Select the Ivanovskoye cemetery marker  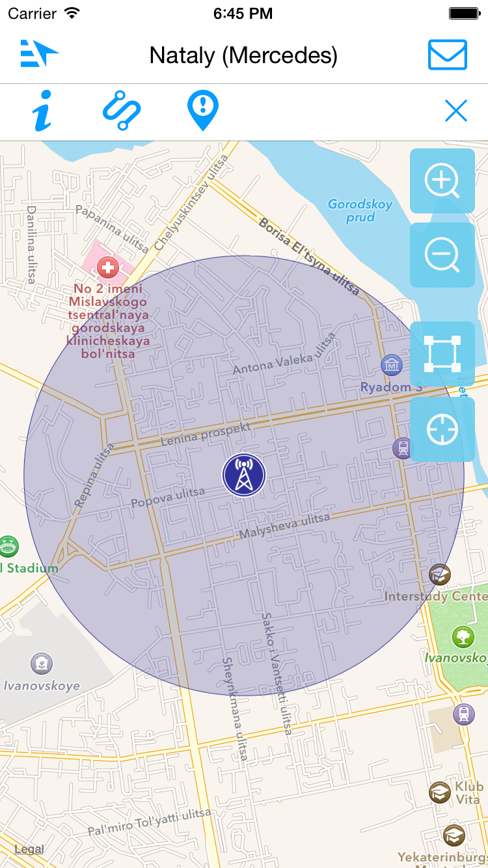coord(42,664)
